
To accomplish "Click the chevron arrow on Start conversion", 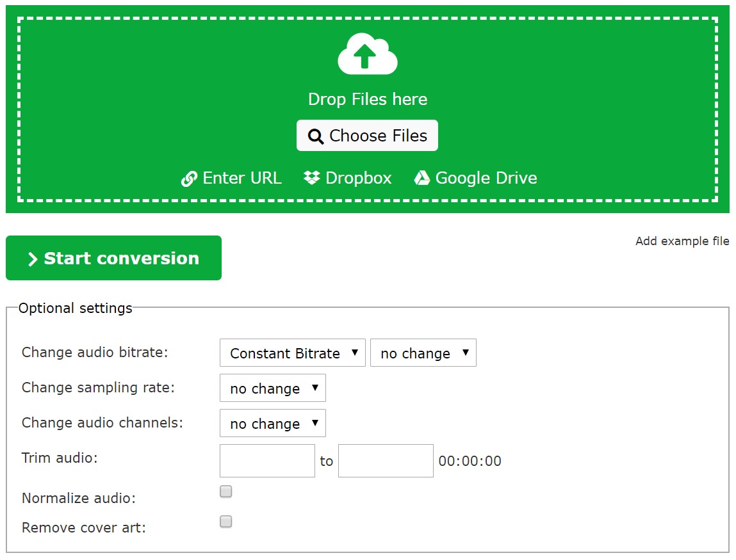I will click(x=33, y=259).
